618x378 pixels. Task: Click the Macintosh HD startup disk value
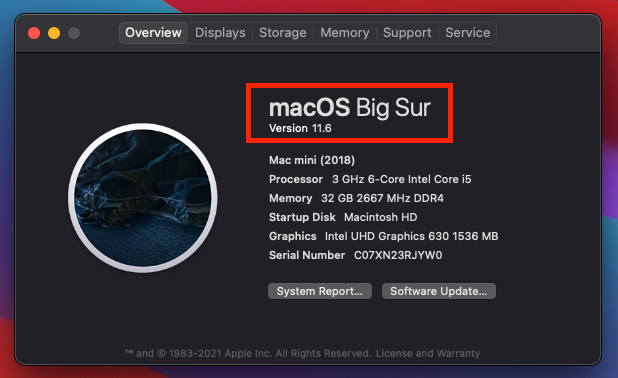pyautogui.click(x=380, y=217)
